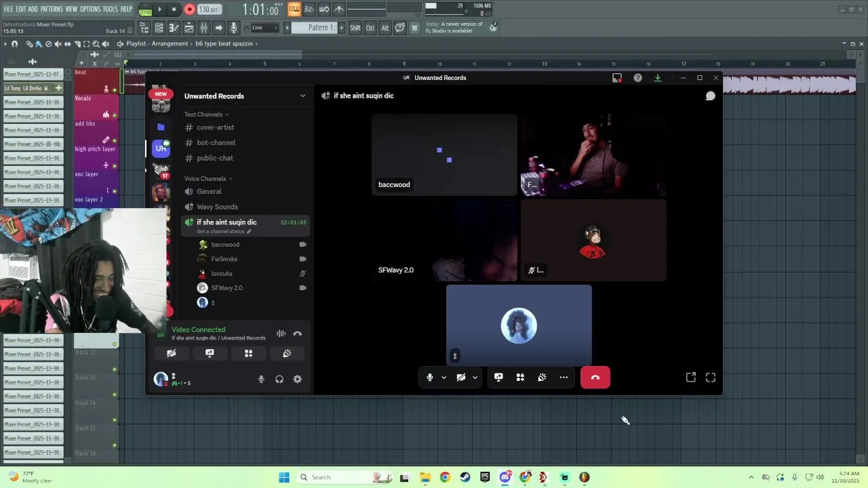Open the HELP menu
The image size is (868, 488).
(127, 9)
